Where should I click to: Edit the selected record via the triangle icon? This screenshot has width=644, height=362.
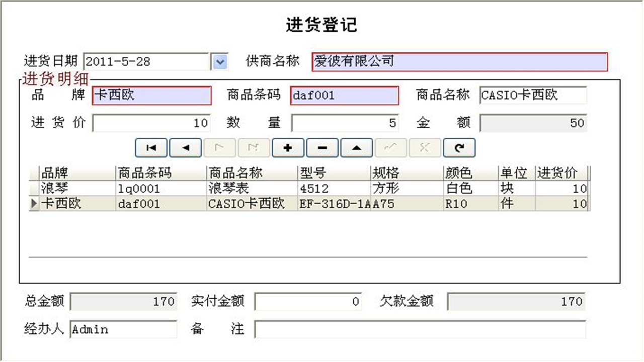click(x=356, y=147)
